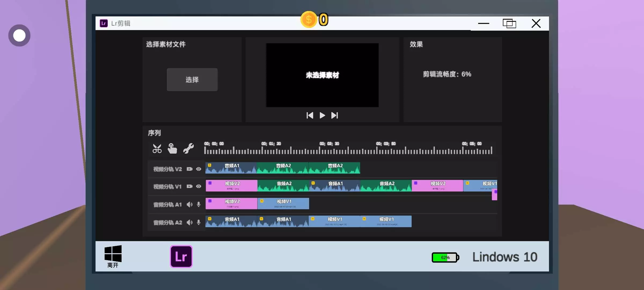
Task: Click the camera icon on V2 track
Action: (190, 169)
